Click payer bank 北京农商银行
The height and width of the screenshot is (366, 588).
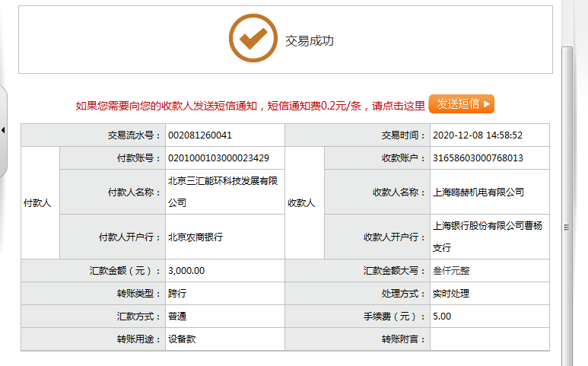tap(195, 237)
